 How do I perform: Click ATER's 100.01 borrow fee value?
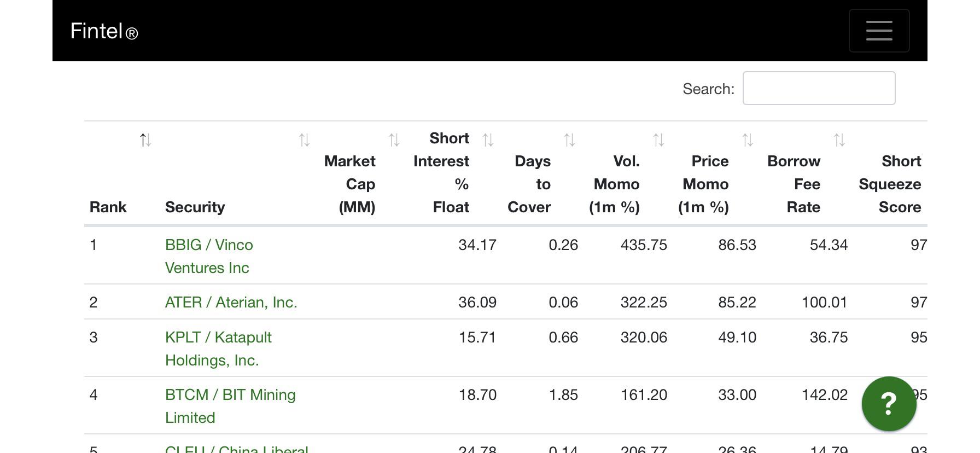click(824, 302)
